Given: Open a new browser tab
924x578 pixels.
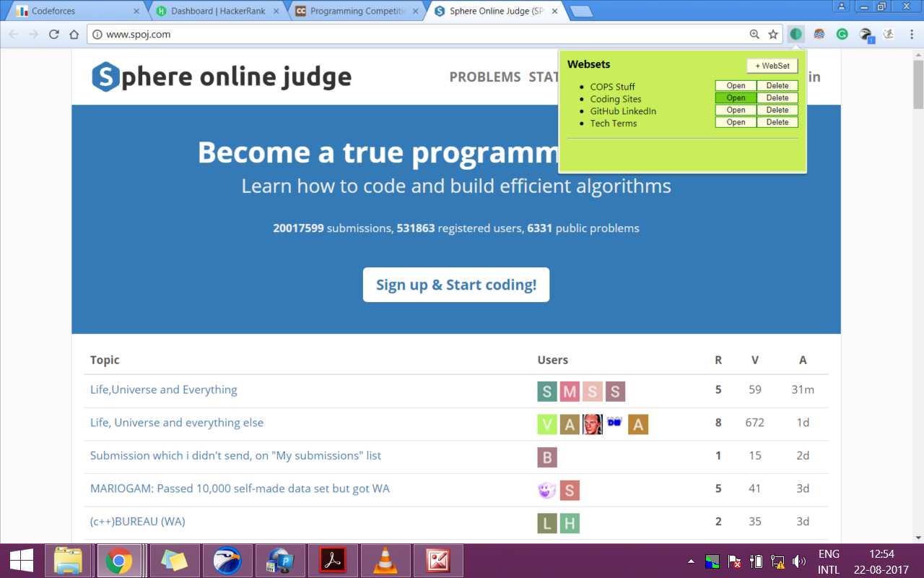Looking at the screenshot, I should (x=580, y=12).
